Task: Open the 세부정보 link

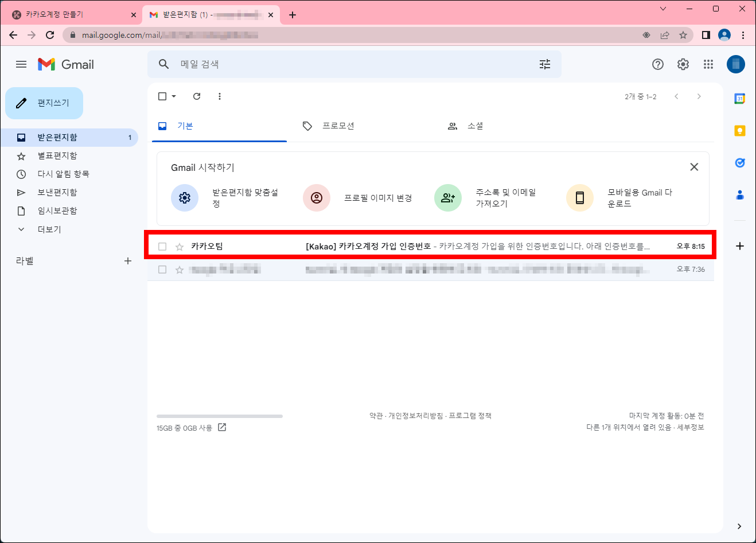Action: click(x=691, y=427)
